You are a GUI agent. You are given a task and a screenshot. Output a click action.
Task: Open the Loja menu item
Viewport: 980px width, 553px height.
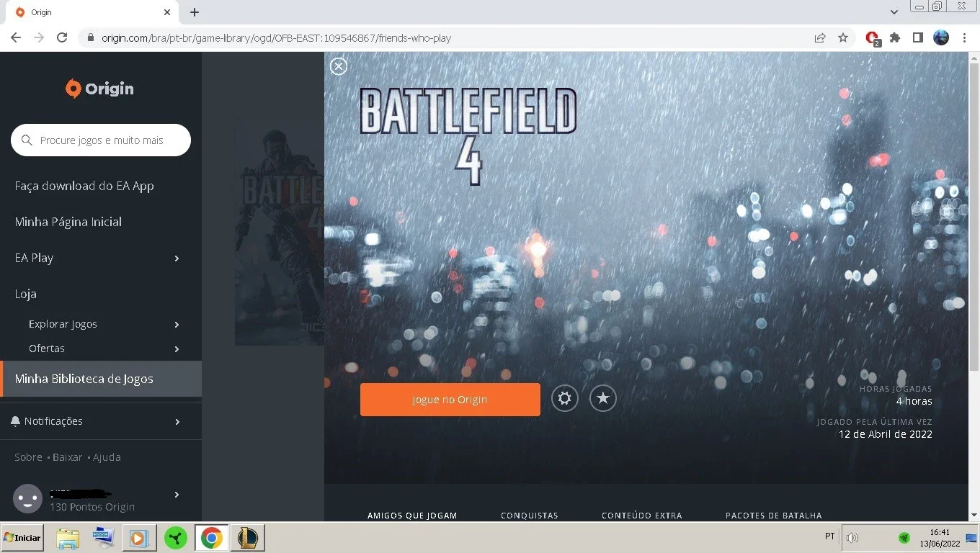26,294
